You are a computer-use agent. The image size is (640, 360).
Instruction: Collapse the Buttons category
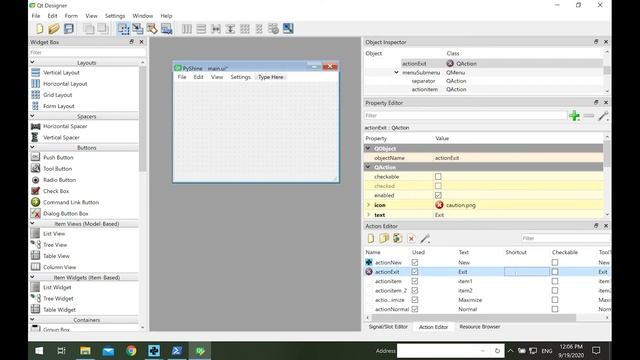[x=32, y=147]
